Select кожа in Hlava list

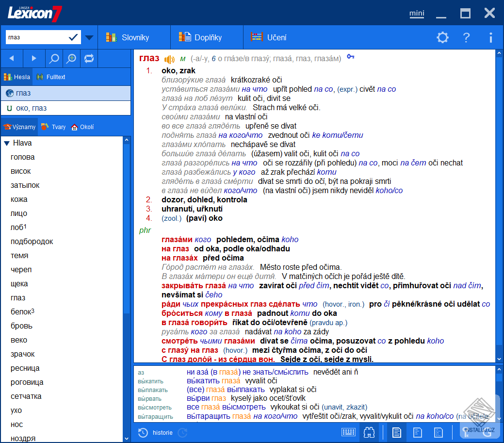(x=19, y=199)
